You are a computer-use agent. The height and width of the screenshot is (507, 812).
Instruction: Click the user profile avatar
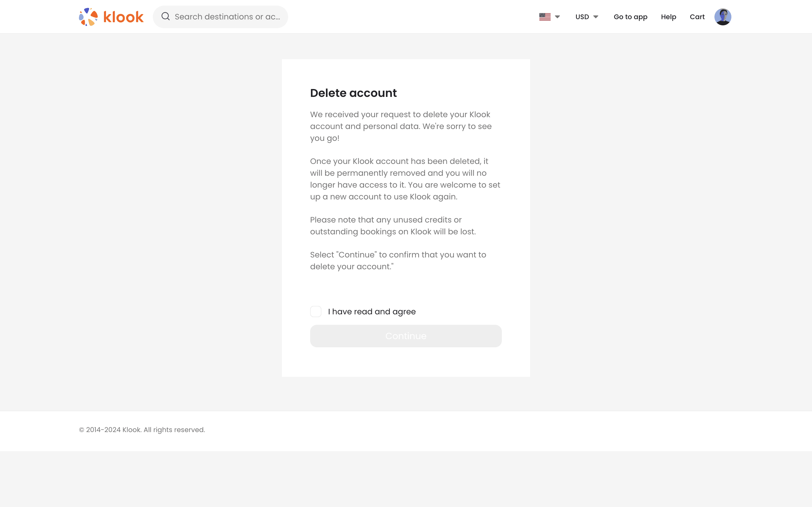coord(722,17)
